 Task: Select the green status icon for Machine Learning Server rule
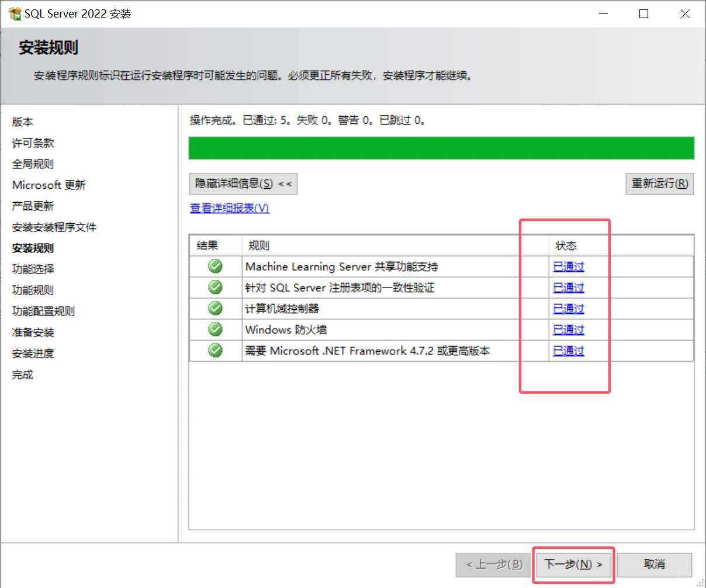point(216,266)
